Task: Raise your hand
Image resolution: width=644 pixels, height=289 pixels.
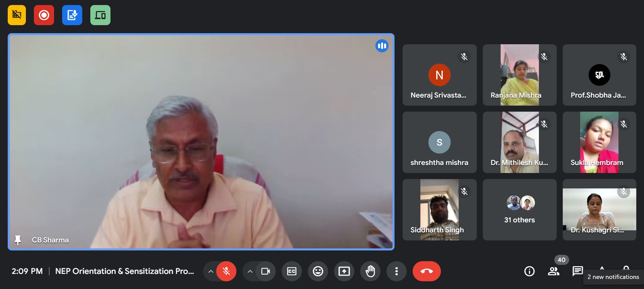Action: pos(370,271)
